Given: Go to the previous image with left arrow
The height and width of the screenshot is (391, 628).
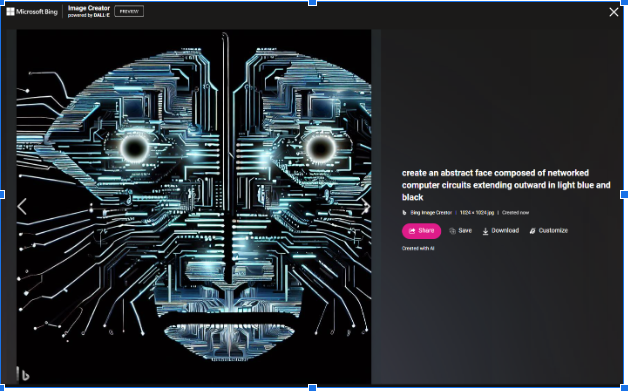Looking at the screenshot, I should (22, 207).
